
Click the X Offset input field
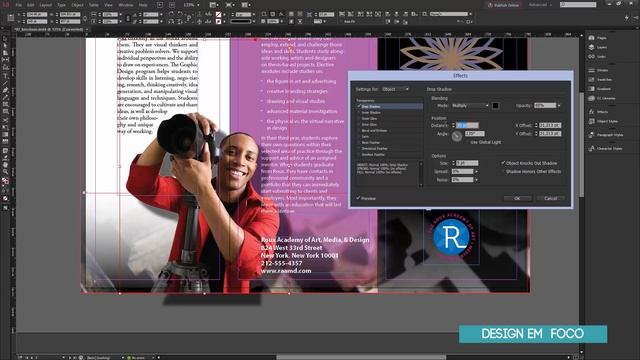coord(550,125)
